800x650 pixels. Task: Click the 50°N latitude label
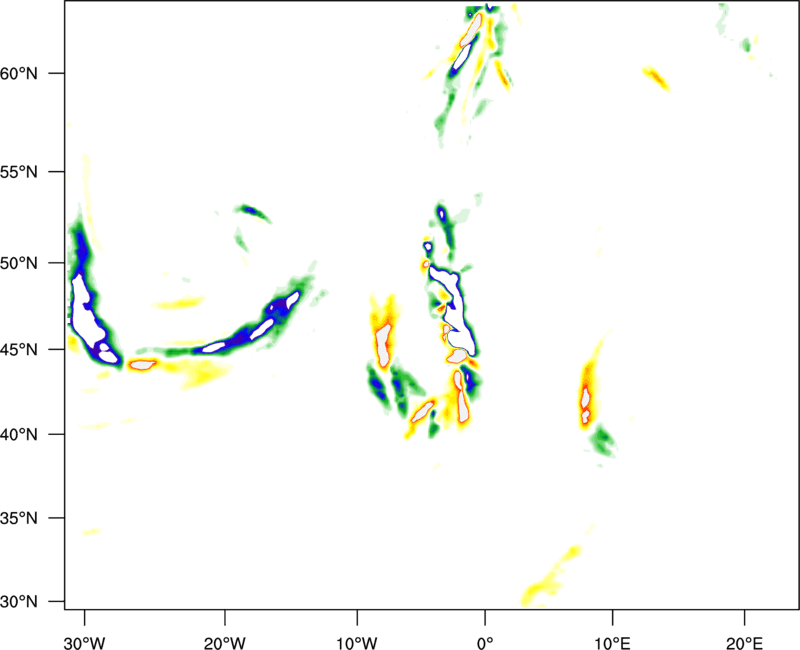coord(19,264)
